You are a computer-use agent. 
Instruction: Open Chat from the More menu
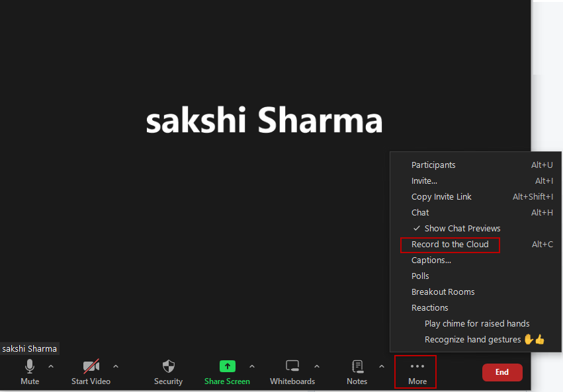[476, 213]
